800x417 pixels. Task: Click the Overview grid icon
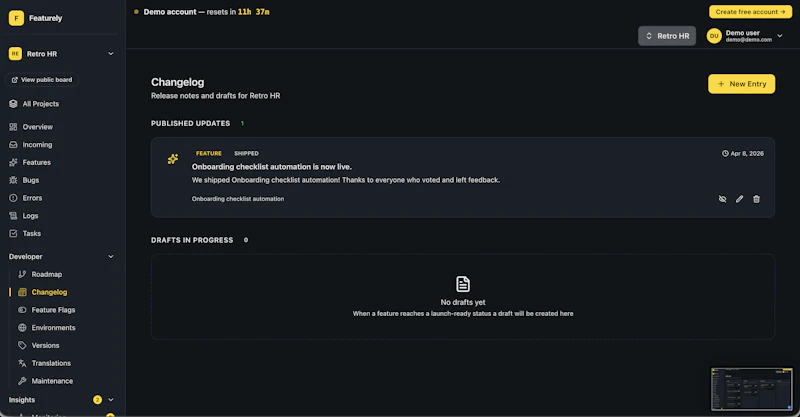click(13, 127)
